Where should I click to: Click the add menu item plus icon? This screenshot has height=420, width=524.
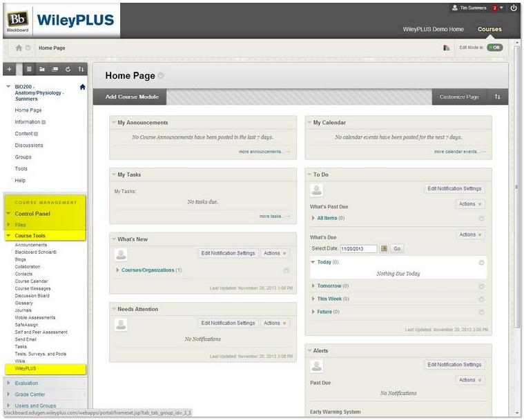[10, 69]
